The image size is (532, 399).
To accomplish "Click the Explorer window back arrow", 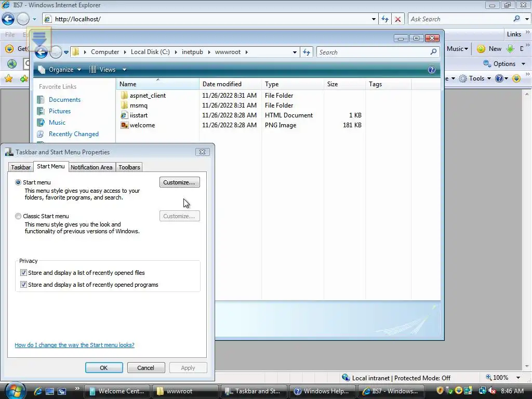I will click(x=41, y=52).
